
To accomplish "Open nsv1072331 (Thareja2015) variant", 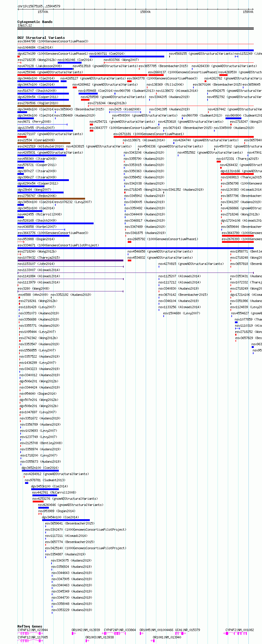I will (x=238, y=159).
